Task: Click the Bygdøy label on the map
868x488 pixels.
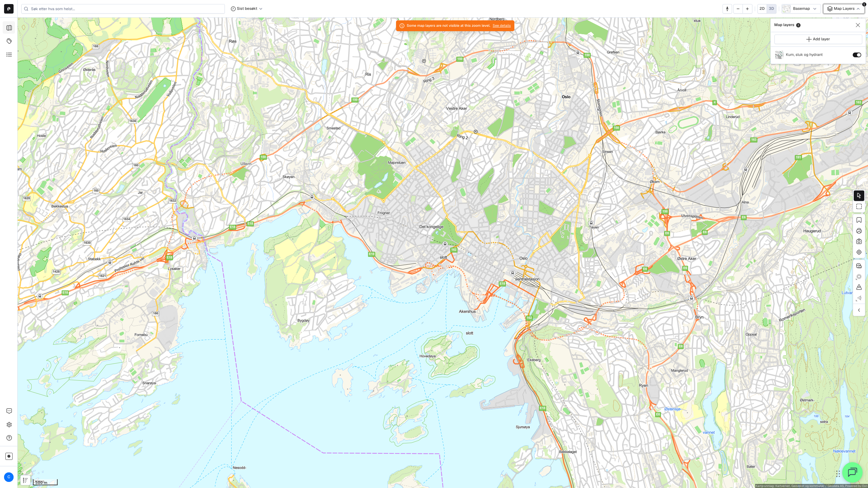Action: click(x=303, y=321)
